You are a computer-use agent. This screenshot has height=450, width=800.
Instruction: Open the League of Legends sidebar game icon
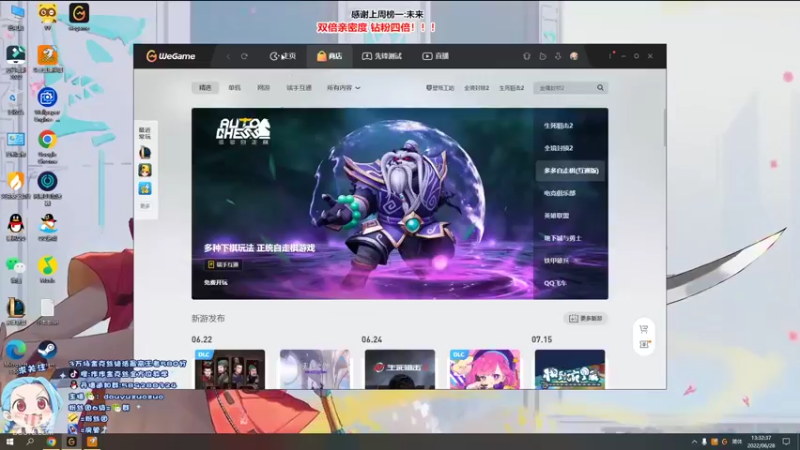[145, 152]
